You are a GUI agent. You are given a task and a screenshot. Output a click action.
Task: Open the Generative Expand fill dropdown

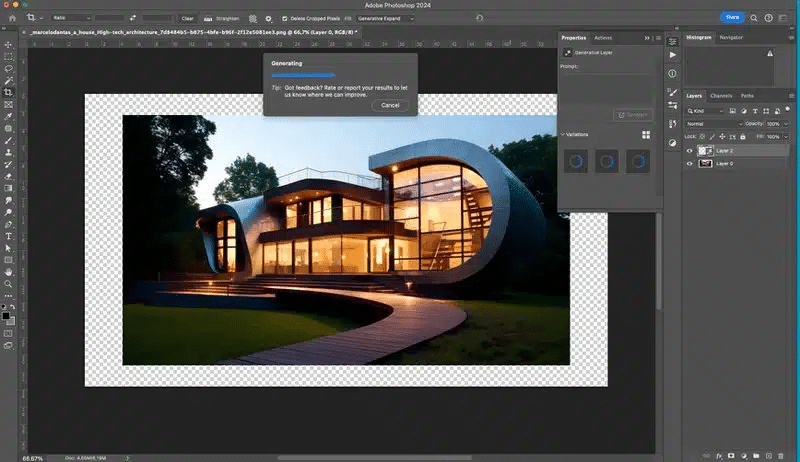pyautogui.click(x=385, y=18)
